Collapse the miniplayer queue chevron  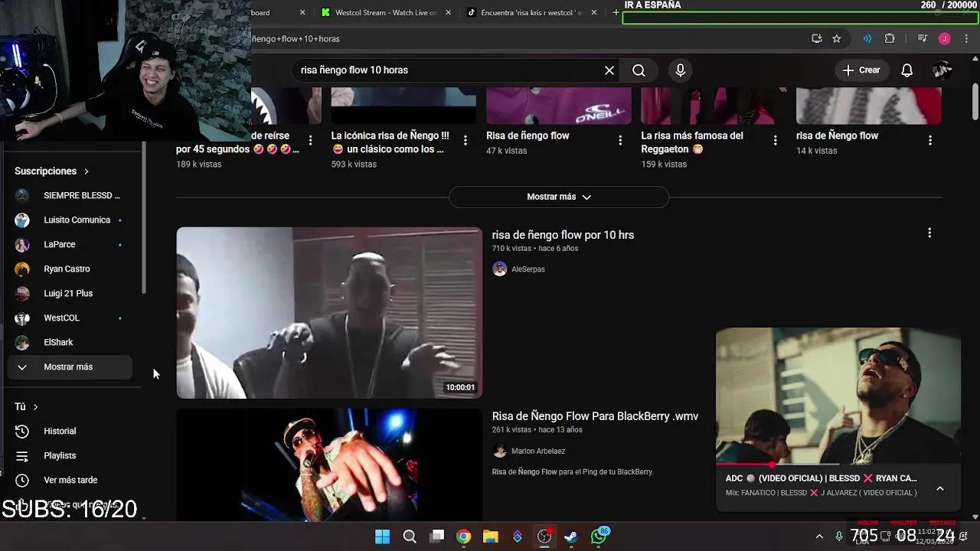tap(939, 489)
